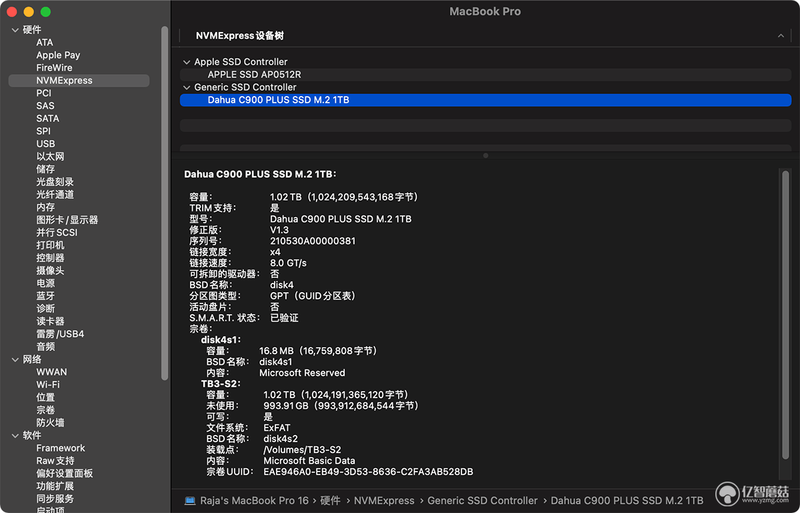Open the SPI hardware item
Screen dimensions: 800x513
(43, 131)
